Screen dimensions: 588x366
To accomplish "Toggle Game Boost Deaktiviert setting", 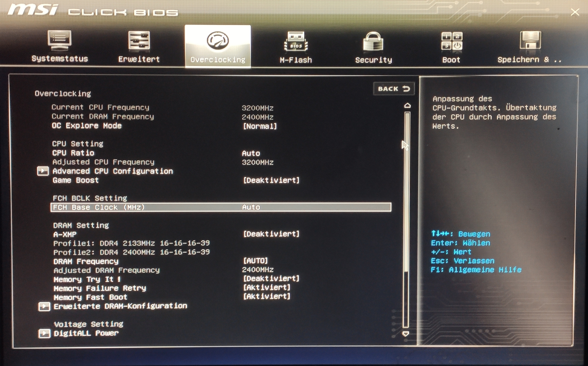I will [x=271, y=180].
